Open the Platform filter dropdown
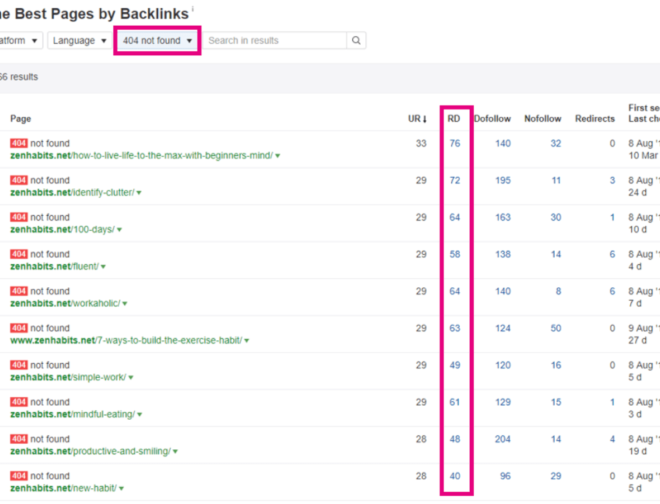The height and width of the screenshot is (504, 660). tap(19, 40)
